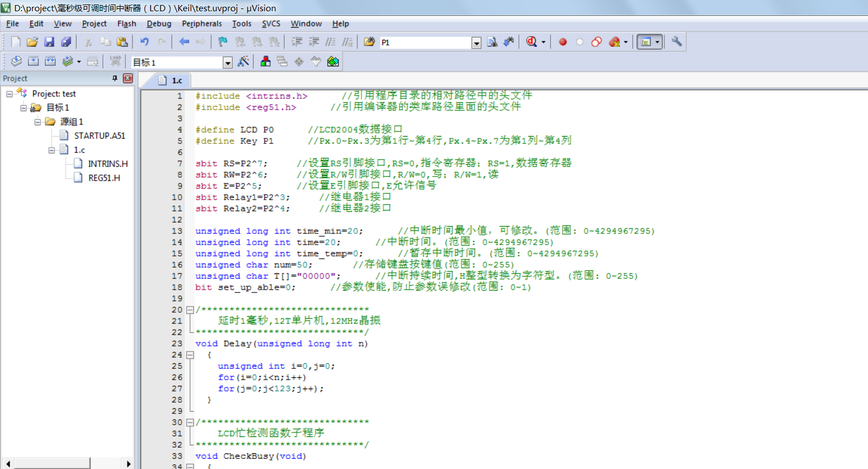Open a file with the folder icon
Viewport: 868px width, 469px height.
[32, 42]
